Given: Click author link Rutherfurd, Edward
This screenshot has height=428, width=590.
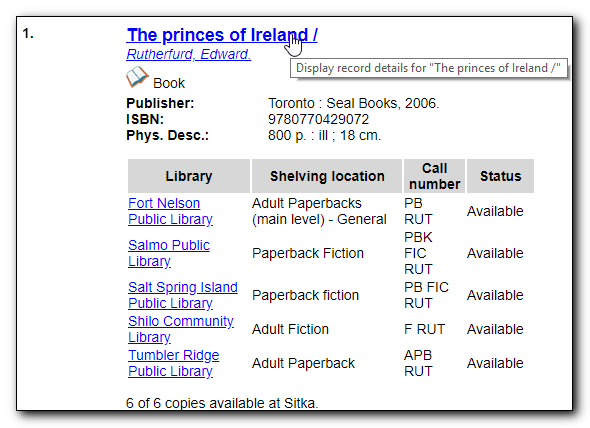Looking at the screenshot, I should (189, 54).
